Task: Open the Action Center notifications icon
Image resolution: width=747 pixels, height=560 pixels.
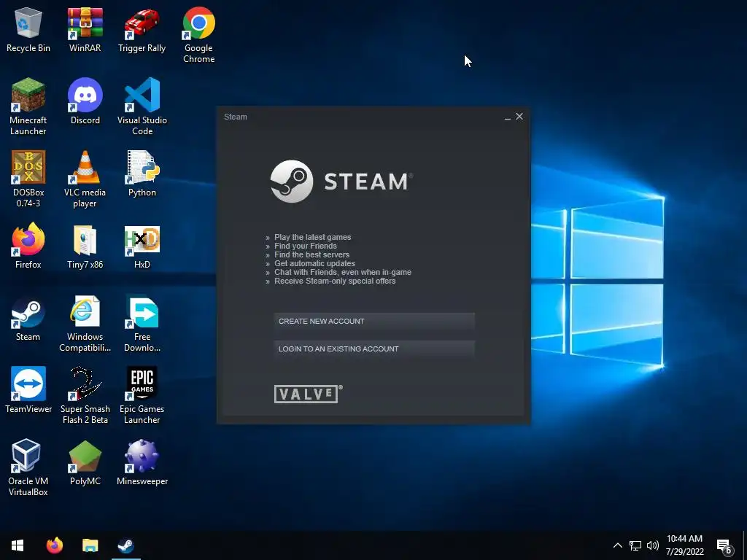Action: pyautogui.click(x=724, y=546)
